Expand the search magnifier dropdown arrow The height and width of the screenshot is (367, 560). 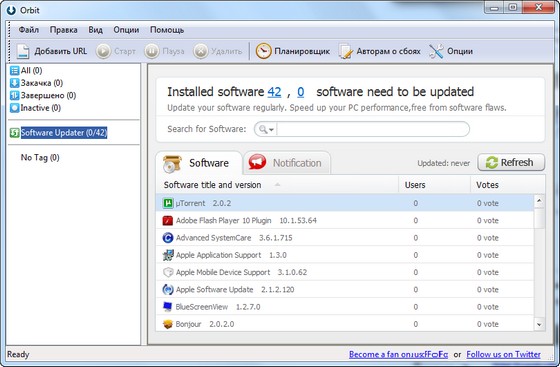(x=271, y=130)
